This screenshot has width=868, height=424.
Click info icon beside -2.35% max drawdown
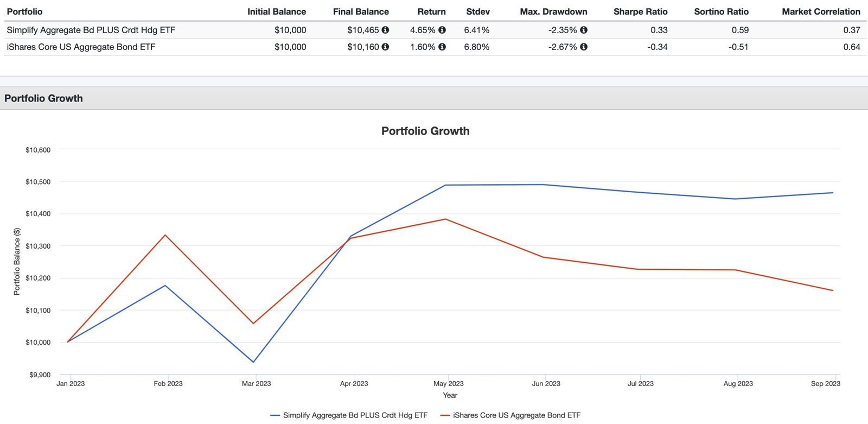pos(584,30)
